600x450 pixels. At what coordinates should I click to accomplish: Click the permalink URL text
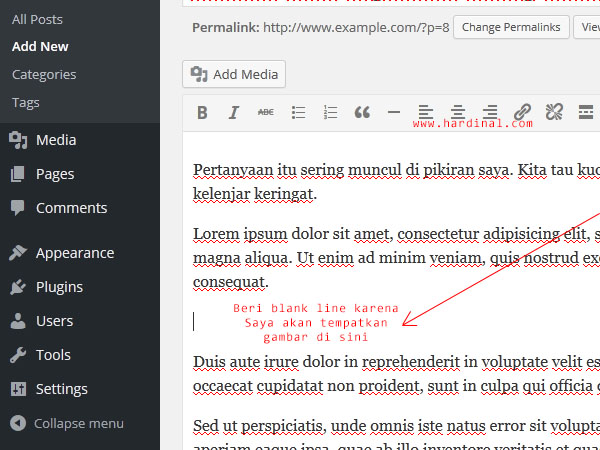(x=356, y=28)
